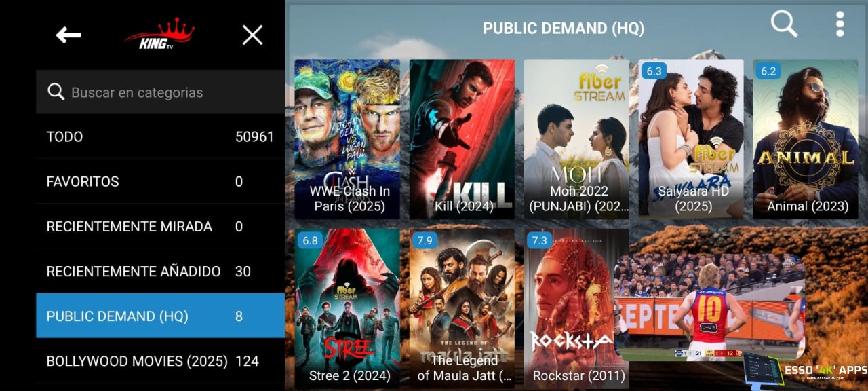Select RECIENTEMENTE MIRADA category
868x391 pixels.
(x=161, y=226)
